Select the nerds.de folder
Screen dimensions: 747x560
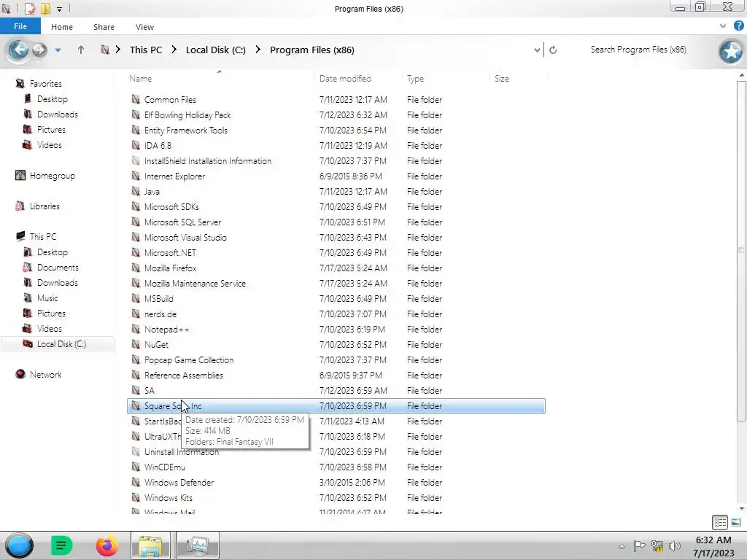tap(160, 314)
